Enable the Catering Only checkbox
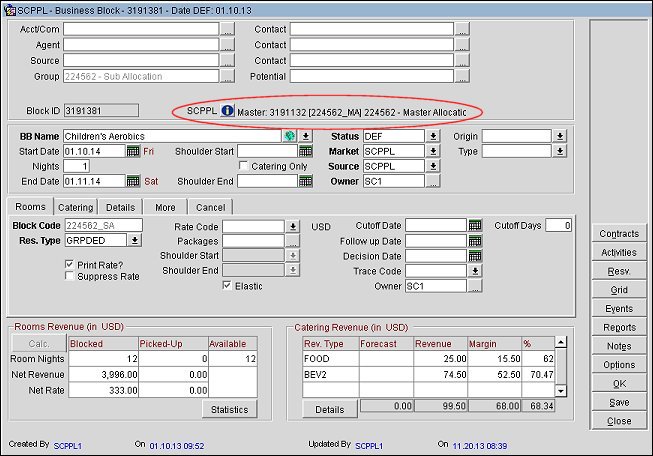Screen dimensions: 653x456 (x=243, y=166)
